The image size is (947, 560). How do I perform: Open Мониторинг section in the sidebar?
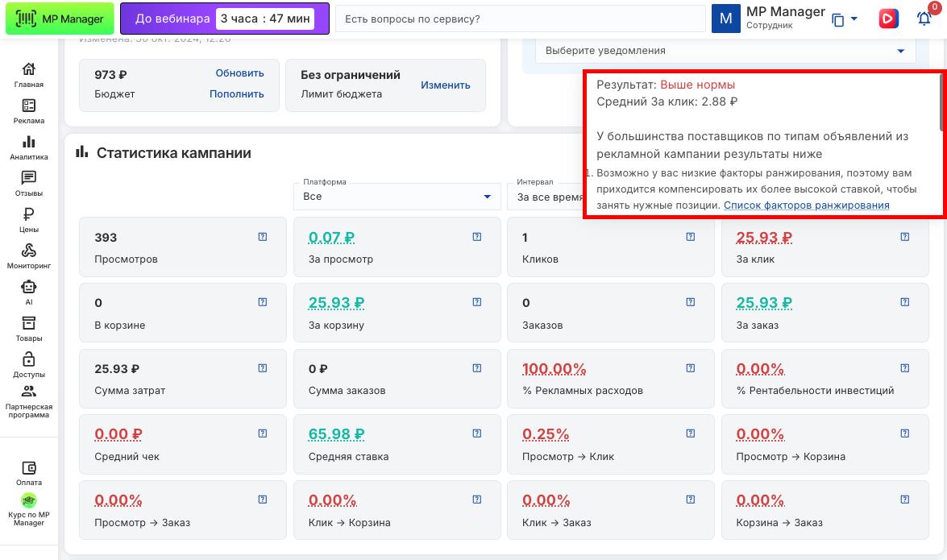(x=29, y=256)
